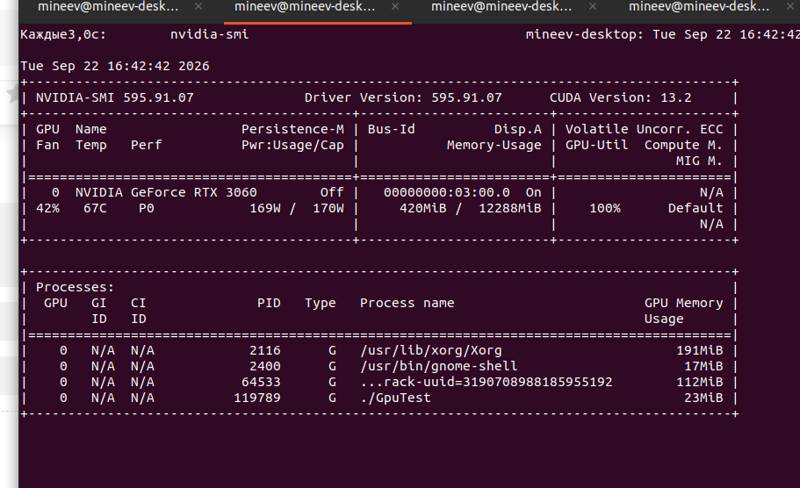Viewport: 800px width, 488px height.
Task: Click the /usr/lib/xorg/Xorg process name
Action: click(431, 350)
